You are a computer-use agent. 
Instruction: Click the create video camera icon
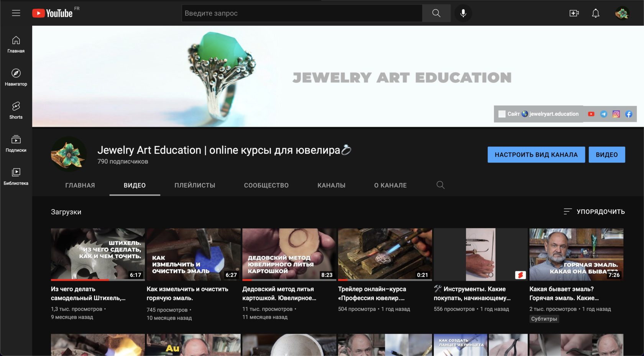point(574,13)
